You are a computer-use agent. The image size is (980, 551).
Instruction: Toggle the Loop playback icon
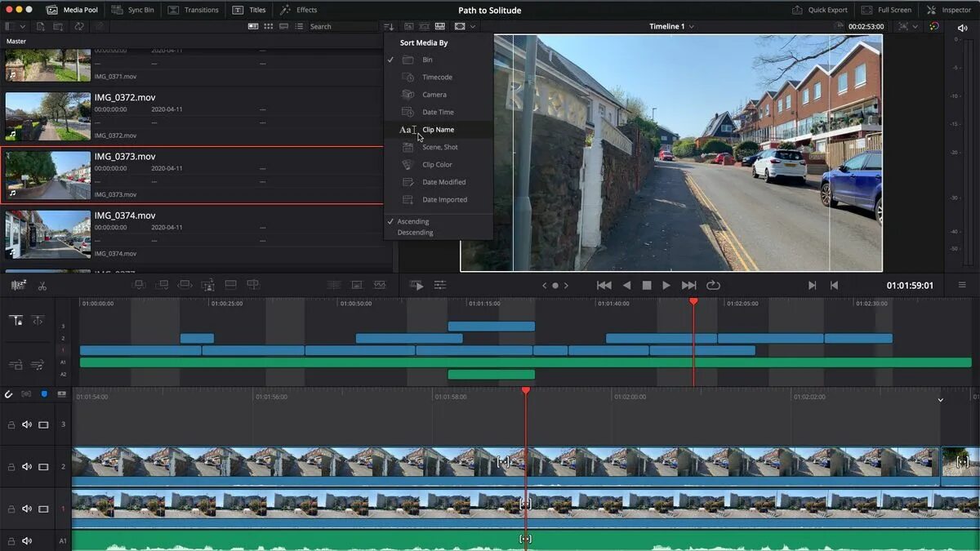pyautogui.click(x=713, y=285)
